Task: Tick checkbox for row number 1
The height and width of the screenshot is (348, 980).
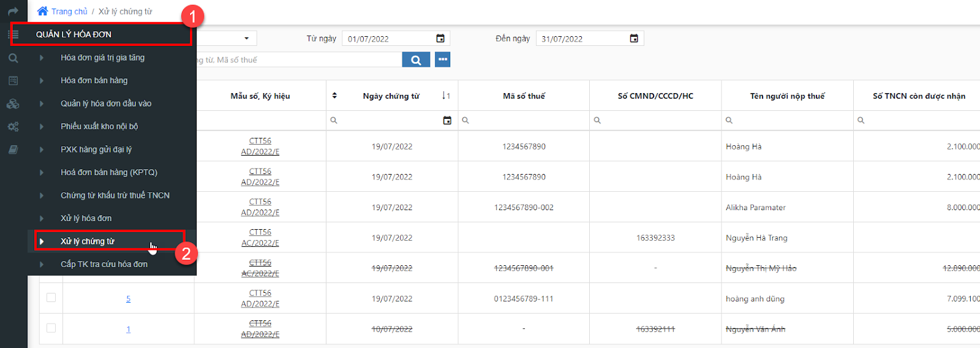Action: [51, 328]
